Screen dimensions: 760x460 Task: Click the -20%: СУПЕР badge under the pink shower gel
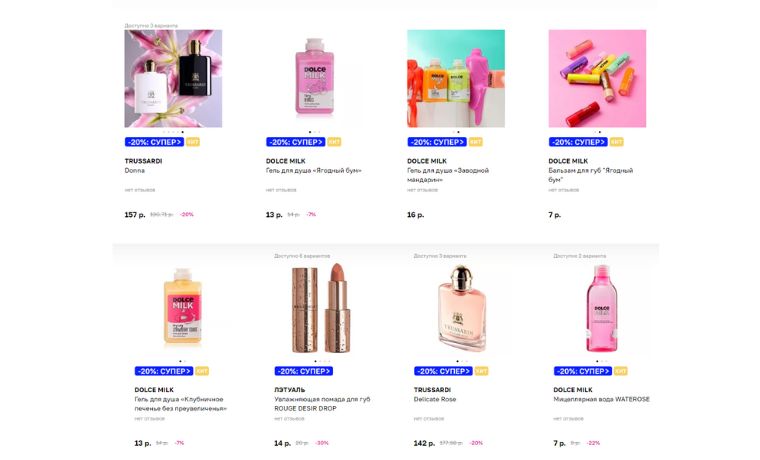(x=296, y=142)
